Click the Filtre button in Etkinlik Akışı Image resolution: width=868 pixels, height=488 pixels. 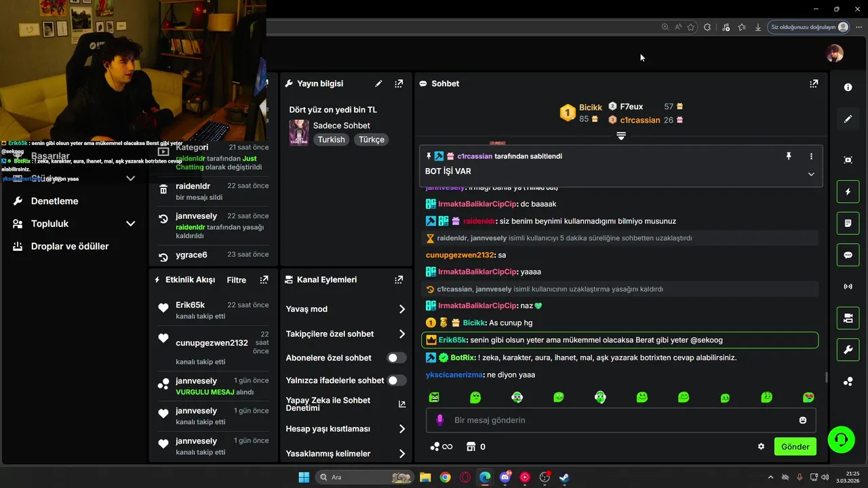point(236,280)
